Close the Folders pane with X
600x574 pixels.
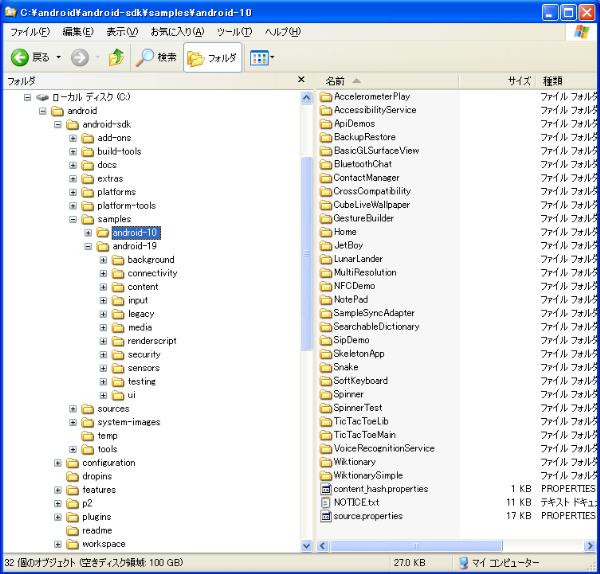tap(301, 79)
